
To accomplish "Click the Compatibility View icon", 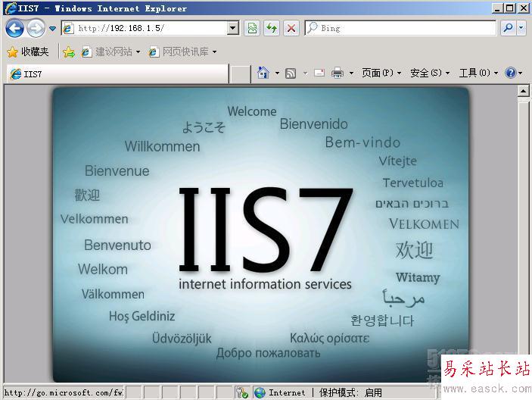I will pyautogui.click(x=252, y=28).
